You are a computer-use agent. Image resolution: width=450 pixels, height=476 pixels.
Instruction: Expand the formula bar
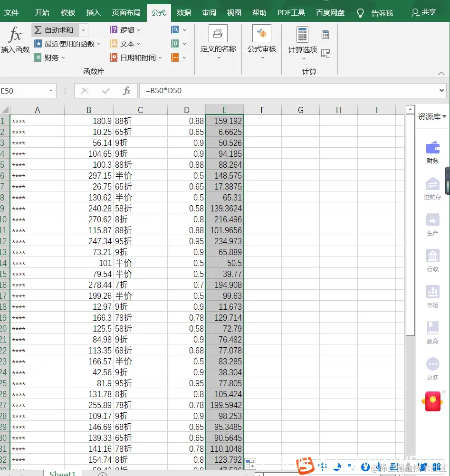(441, 91)
